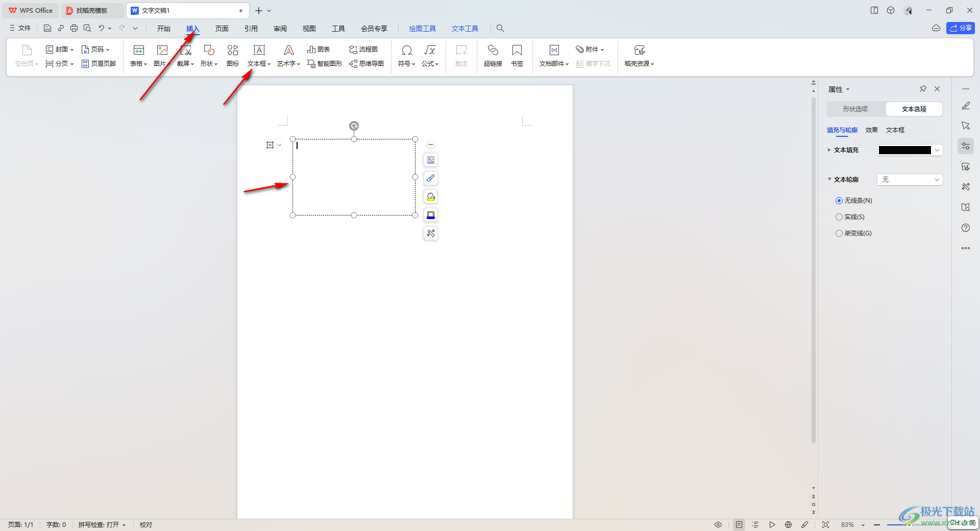Insert a table with the 表格 icon
The image size is (980, 531).
coord(138,56)
